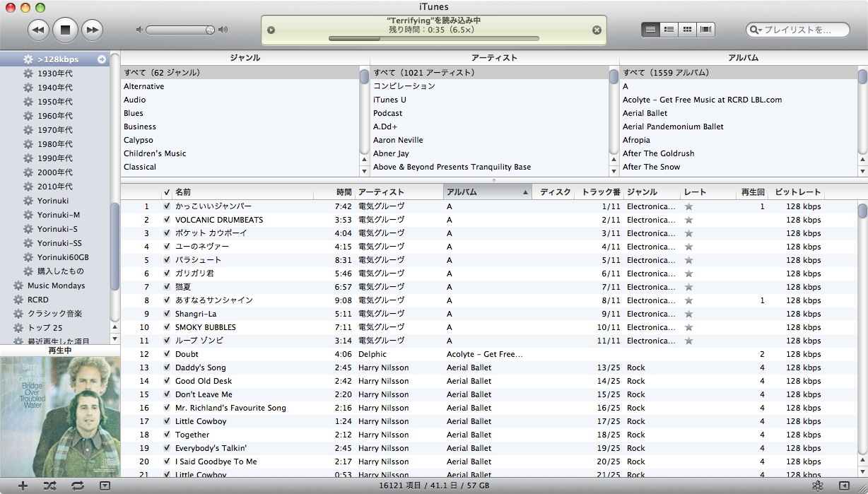Hide the artwork viewer panel
This screenshot has height=494, width=868.
(x=105, y=486)
